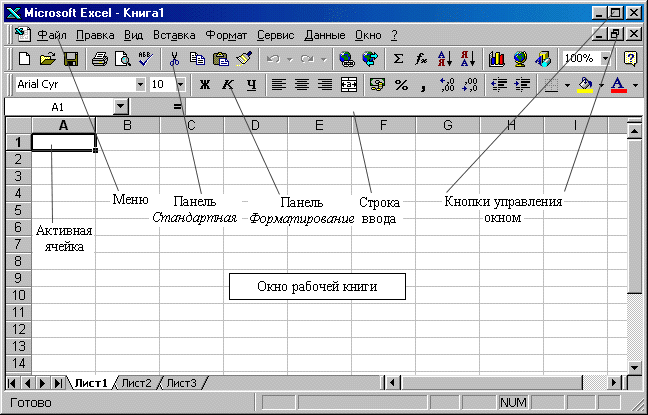Select column D header
This screenshot has width=648, height=415.
click(x=255, y=125)
